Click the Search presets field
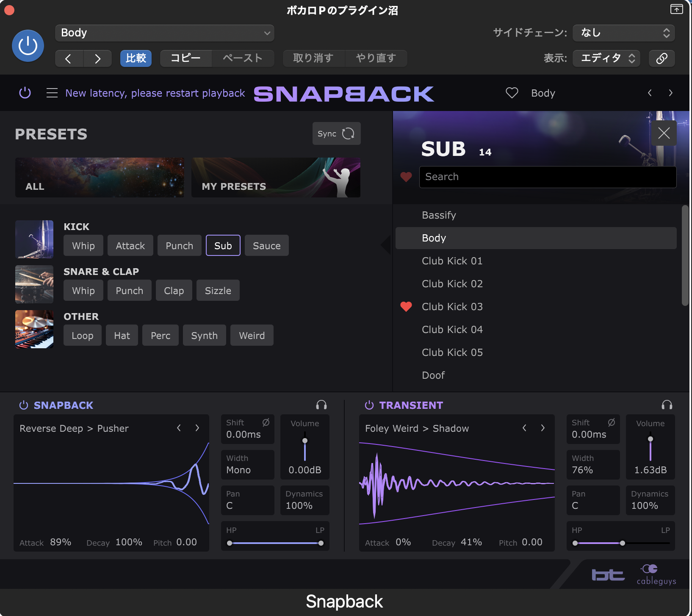 [548, 177]
